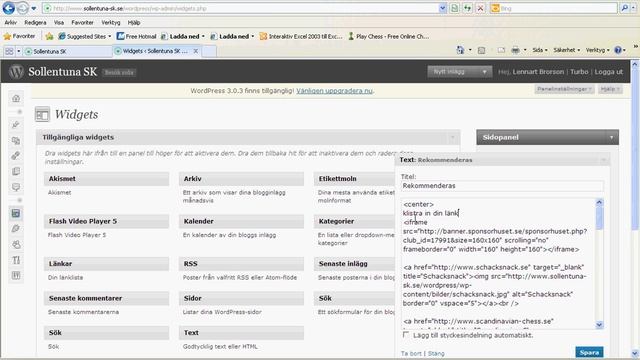This screenshot has width=640, height=360.
Task: Click the refresh page icon in address bar
Action: [467, 8]
